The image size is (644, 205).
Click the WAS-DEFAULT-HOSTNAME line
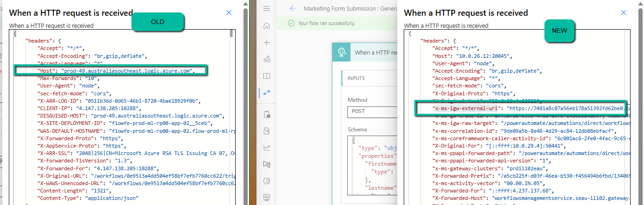pyautogui.click(x=136, y=130)
